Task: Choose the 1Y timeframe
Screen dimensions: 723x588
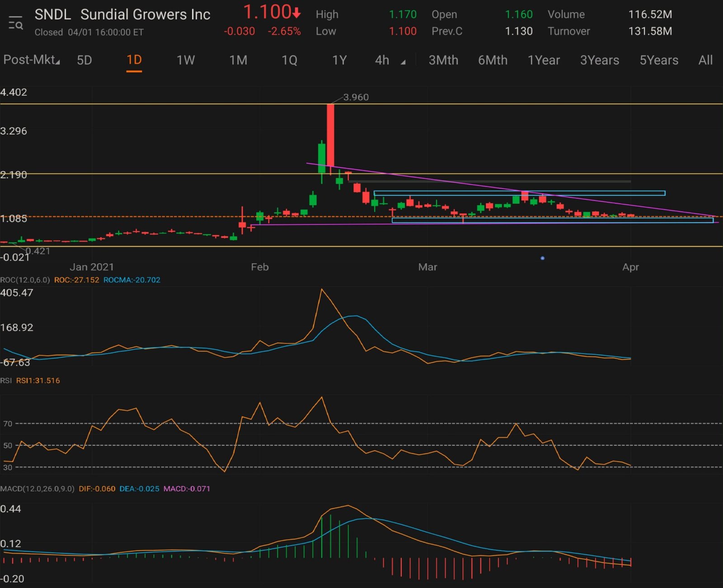Action: 339,60
